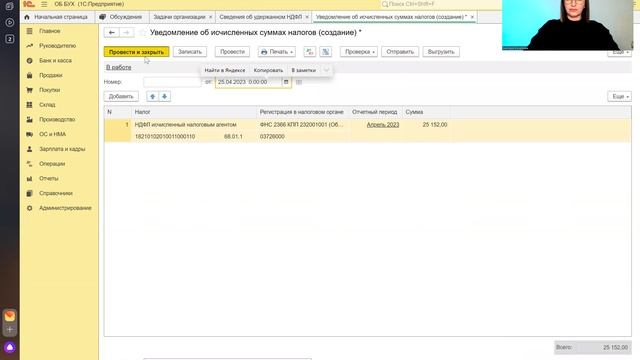The width and height of the screenshot is (640, 360).
Task: Choose Найти в Яндексе in popup
Action: pos(225,70)
